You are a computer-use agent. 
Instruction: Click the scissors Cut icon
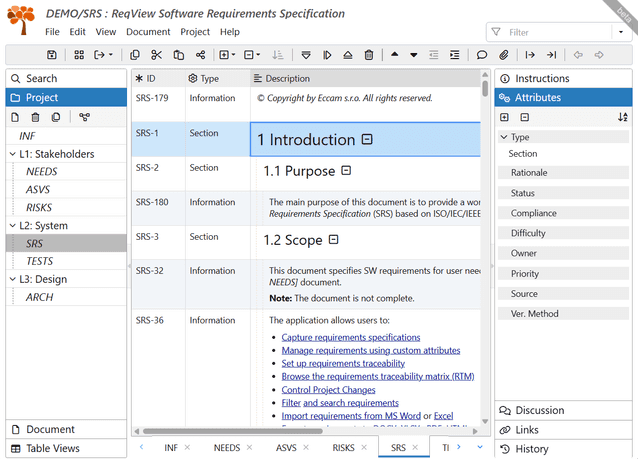coord(156,55)
